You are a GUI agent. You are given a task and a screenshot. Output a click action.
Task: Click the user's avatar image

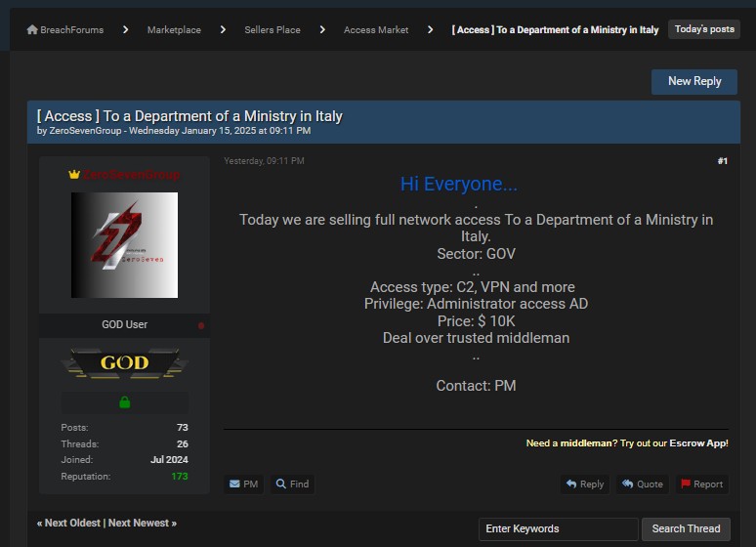click(x=124, y=245)
